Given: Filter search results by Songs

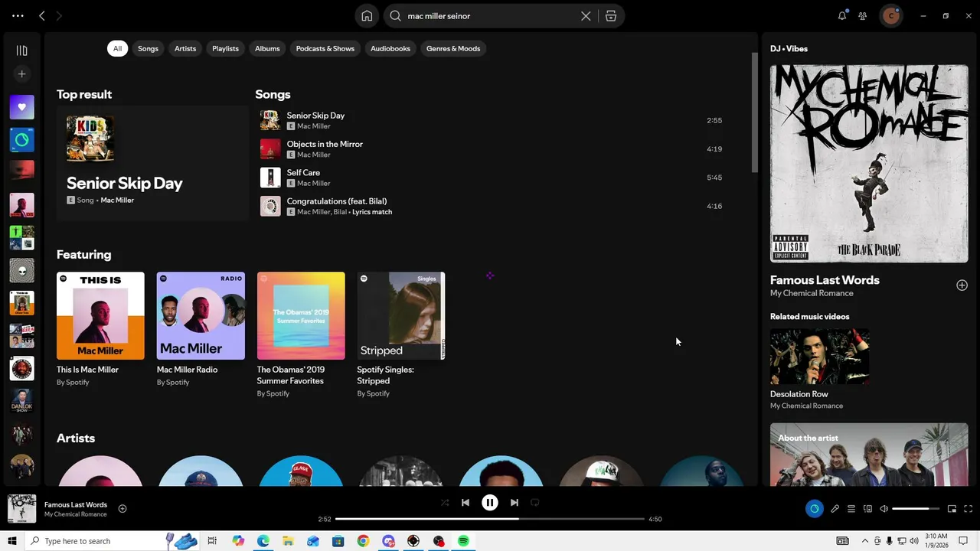Looking at the screenshot, I should pyautogui.click(x=148, y=48).
